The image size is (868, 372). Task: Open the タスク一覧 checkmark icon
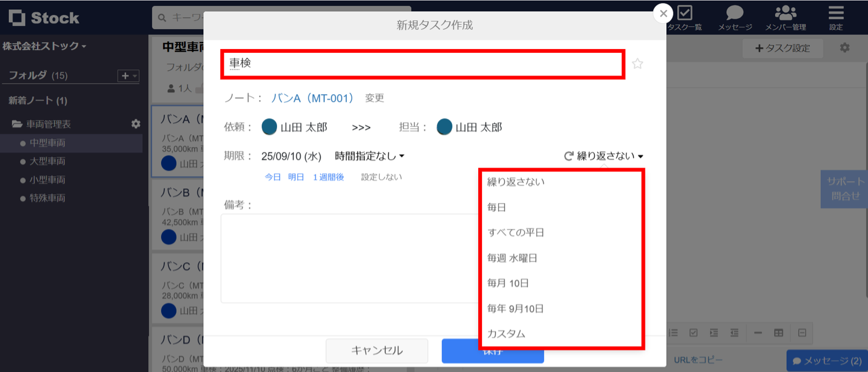pos(685,13)
